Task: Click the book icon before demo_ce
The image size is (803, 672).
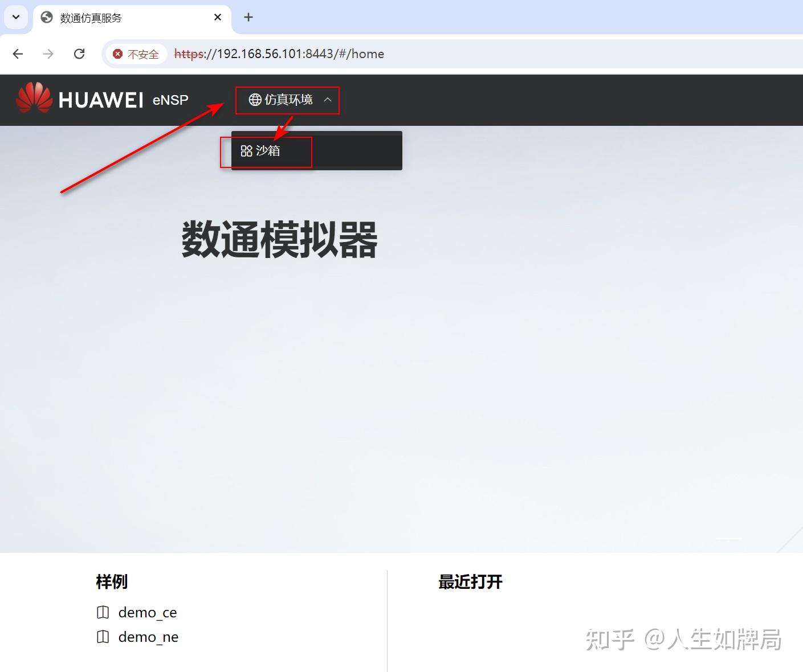Action: [103, 612]
